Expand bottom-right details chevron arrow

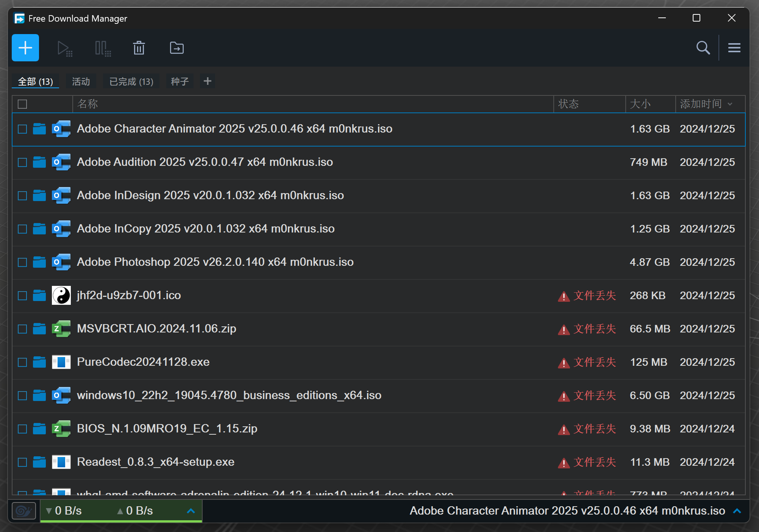coord(737,511)
